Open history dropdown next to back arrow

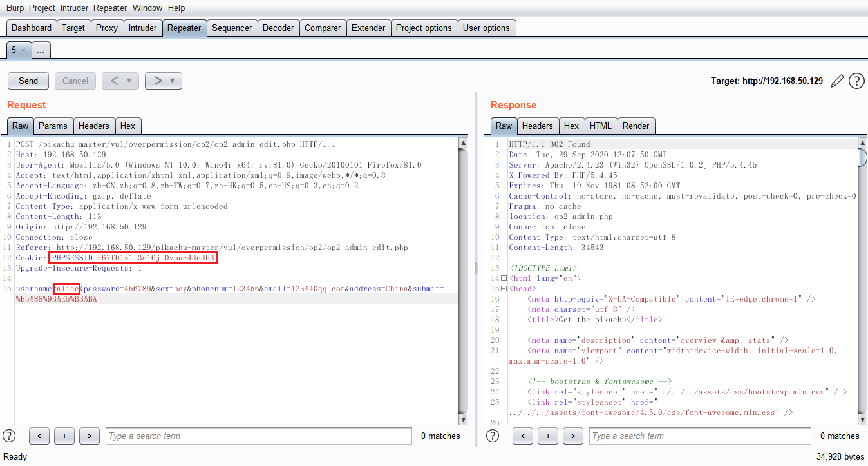[131, 81]
